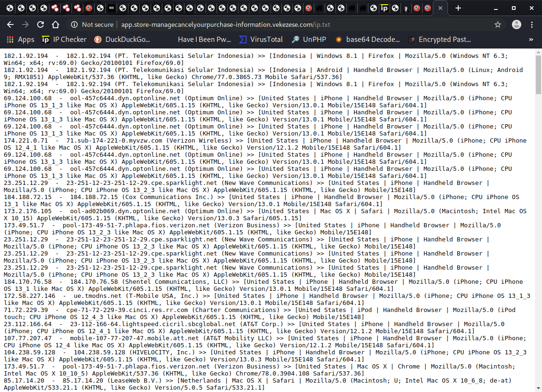Open the VirusTotal bookmark
Viewport: 542px width, 392px height.
click(x=261, y=40)
